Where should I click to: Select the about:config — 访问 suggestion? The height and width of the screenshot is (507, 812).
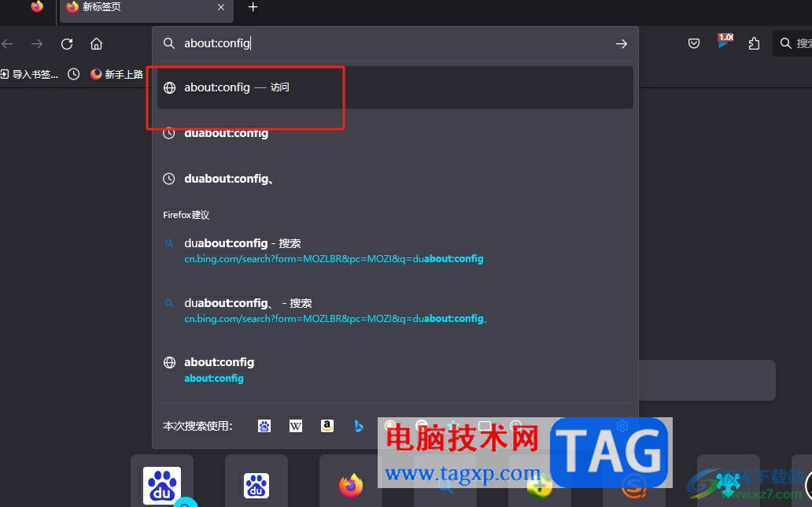[395, 87]
